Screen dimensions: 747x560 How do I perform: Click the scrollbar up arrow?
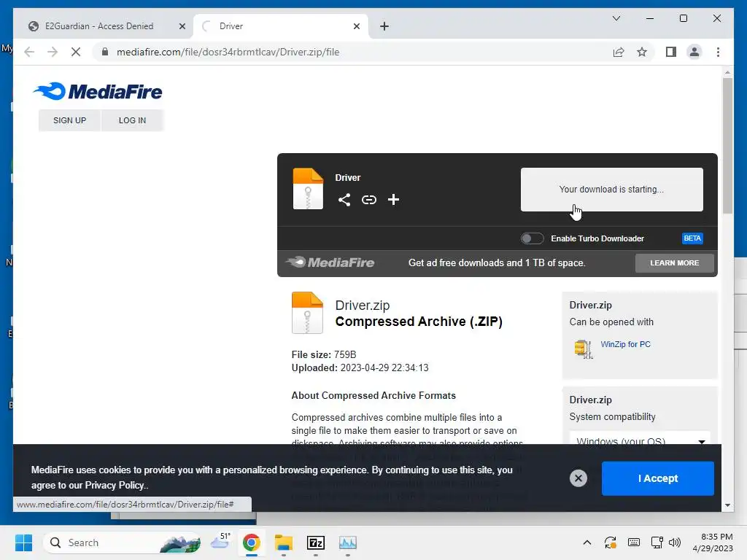pyautogui.click(x=727, y=72)
